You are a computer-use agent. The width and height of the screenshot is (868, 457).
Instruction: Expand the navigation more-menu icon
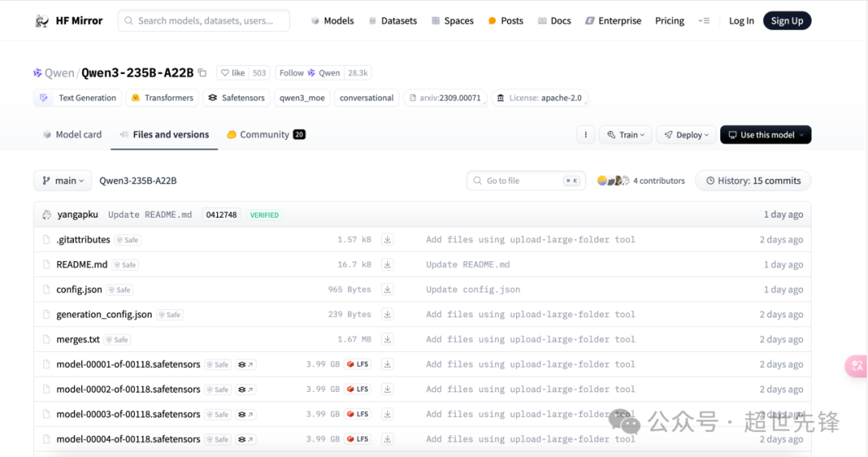pyautogui.click(x=704, y=20)
